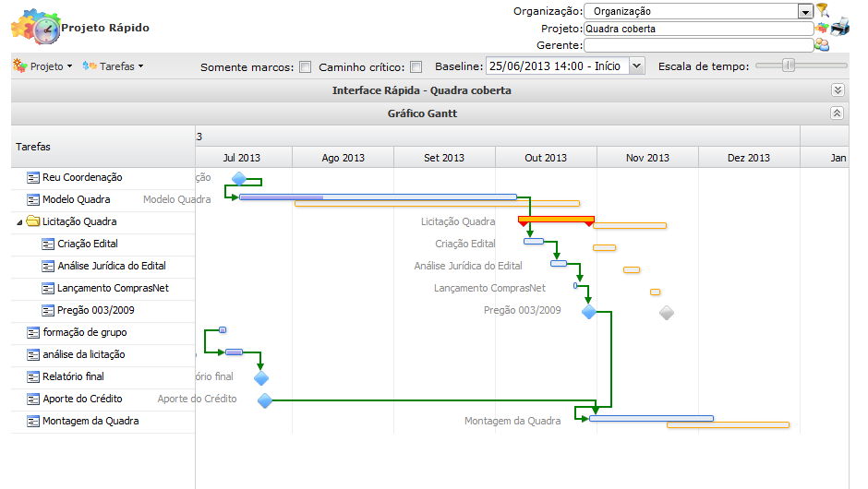This screenshot has height=489, width=868.
Task: Click the people icon beside Gerente field
Action: click(x=821, y=44)
